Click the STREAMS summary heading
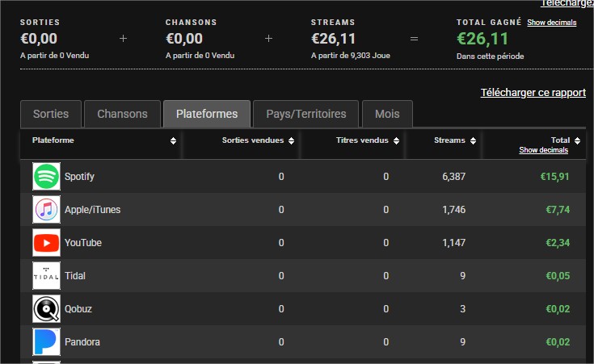The width and height of the screenshot is (594, 364). pos(333,23)
